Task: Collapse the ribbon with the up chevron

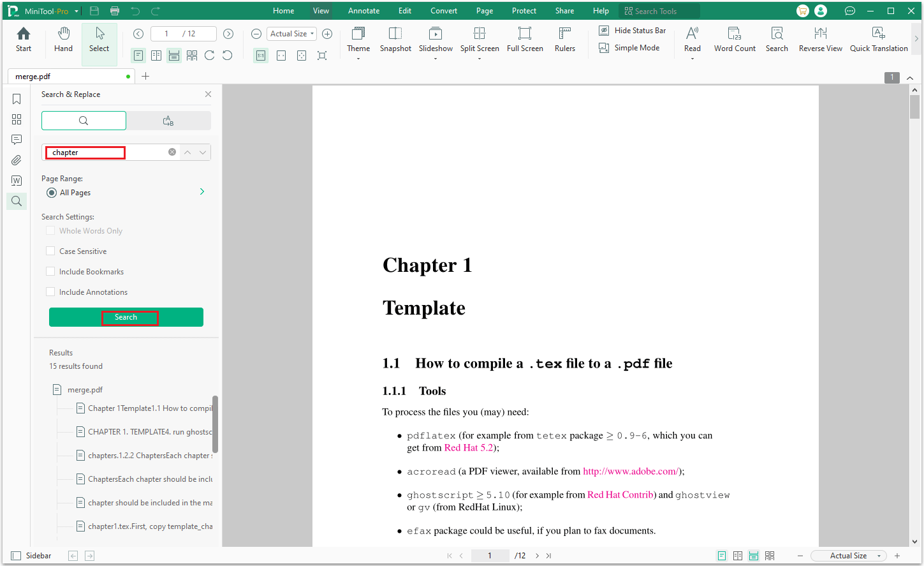Action: (x=910, y=78)
